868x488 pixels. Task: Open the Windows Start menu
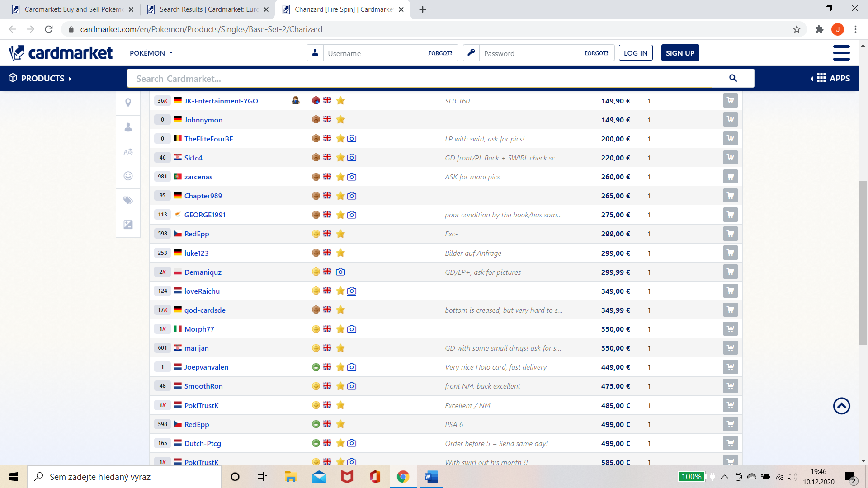coord(14,477)
